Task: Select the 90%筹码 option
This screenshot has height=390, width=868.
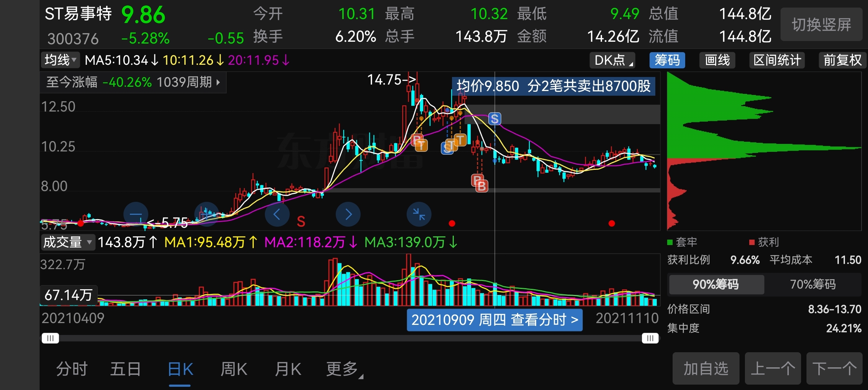Action: click(x=716, y=284)
